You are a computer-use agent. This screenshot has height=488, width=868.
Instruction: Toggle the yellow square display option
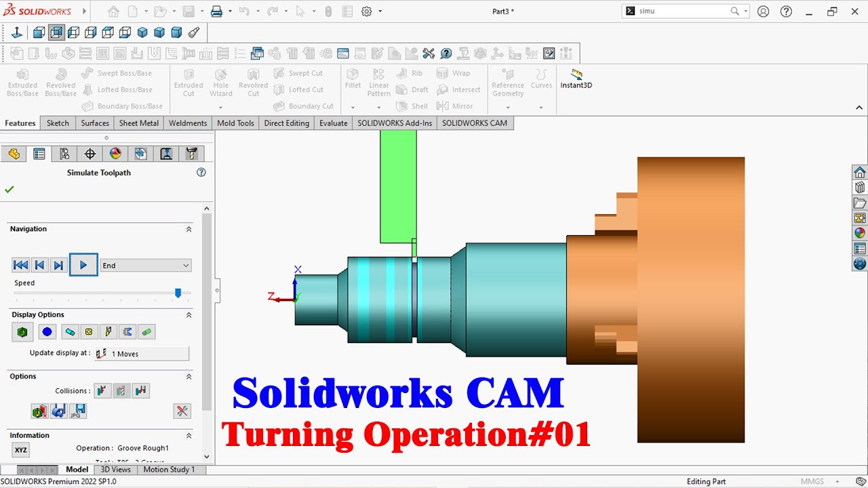pos(89,332)
